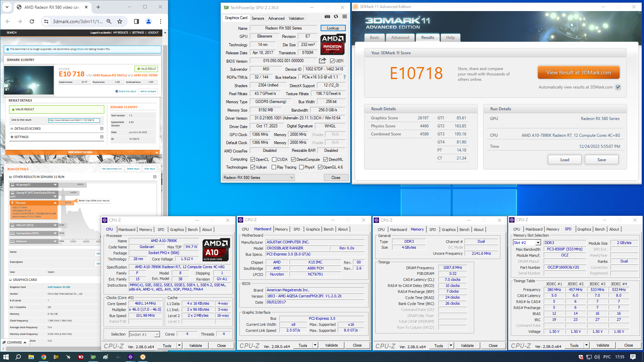Viewport: 644px width, 362px height.
Task: Toggle the PhysX checkbox in GPU-Z
Action: coord(301,167)
